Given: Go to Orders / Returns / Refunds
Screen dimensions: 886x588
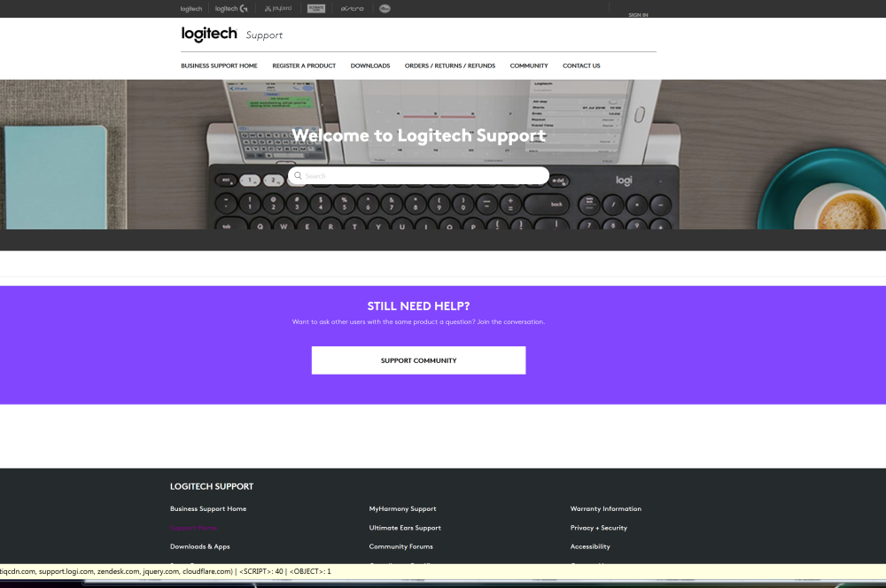Looking at the screenshot, I should tap(450, 66).
